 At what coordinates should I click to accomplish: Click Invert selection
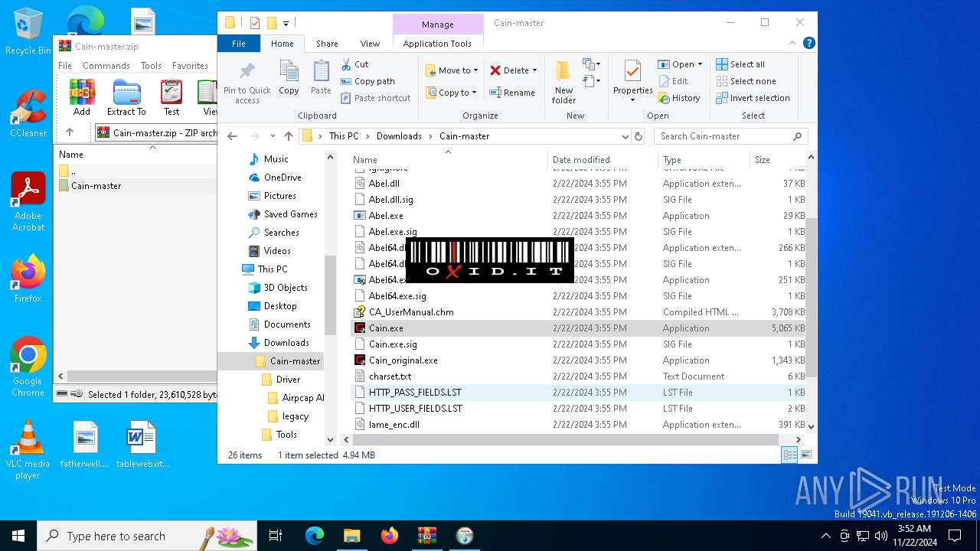pyautogui.click(x=753, y=98)
